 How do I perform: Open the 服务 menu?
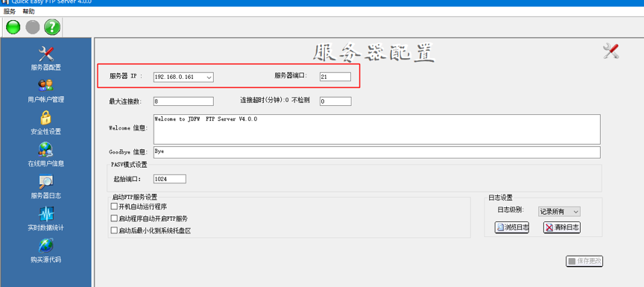[10, 11]
